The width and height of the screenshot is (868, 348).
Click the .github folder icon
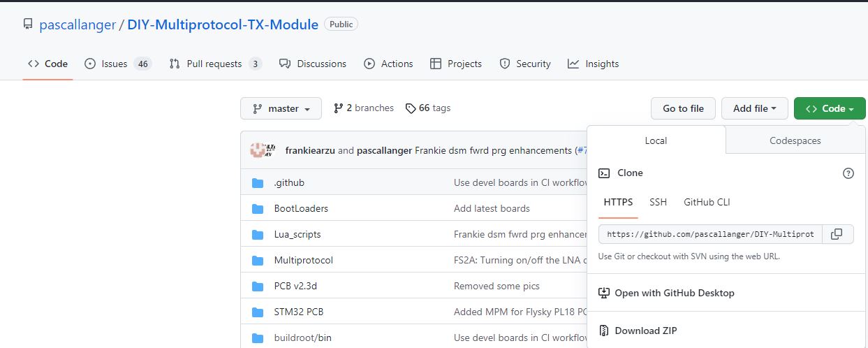coord(258,182)
